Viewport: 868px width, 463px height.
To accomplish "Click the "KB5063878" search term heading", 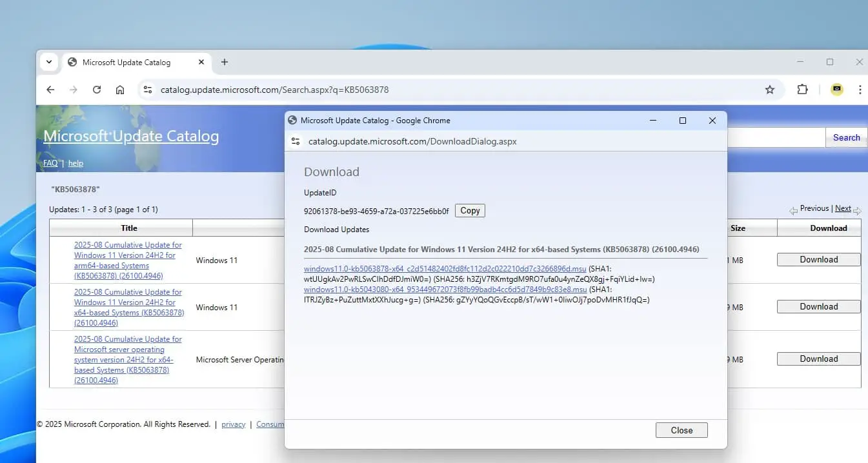I will click(76, 190).
